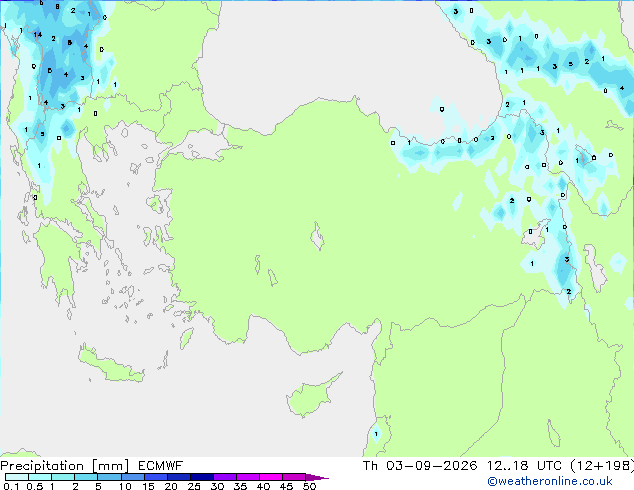Click Lake Van in eastern Turkey
Screen dimensions: 634x490
pos(536,233)
